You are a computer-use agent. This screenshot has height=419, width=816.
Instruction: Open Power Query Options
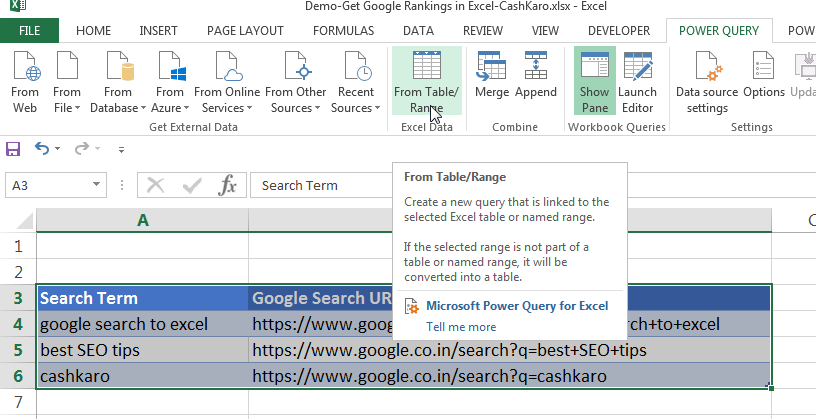coord(763,75)
